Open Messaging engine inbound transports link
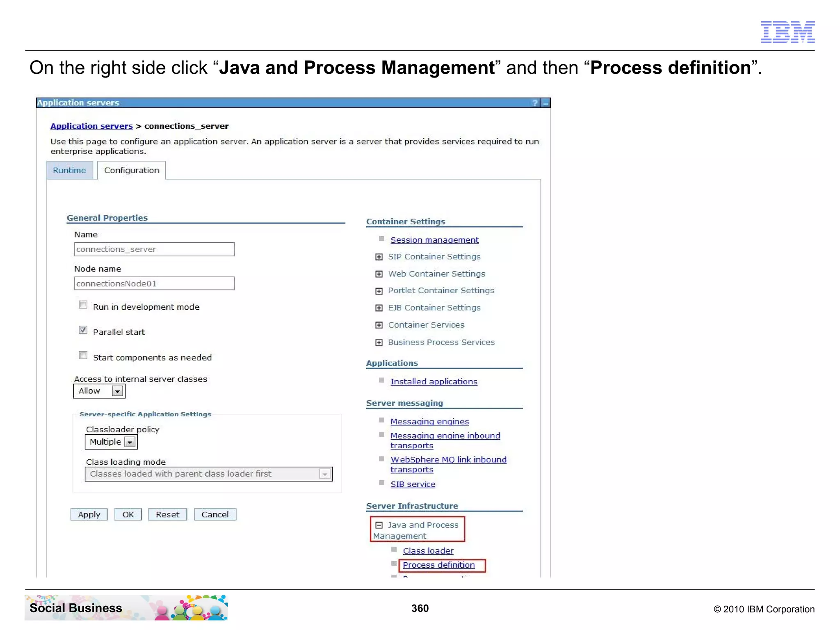 point(445,441)
